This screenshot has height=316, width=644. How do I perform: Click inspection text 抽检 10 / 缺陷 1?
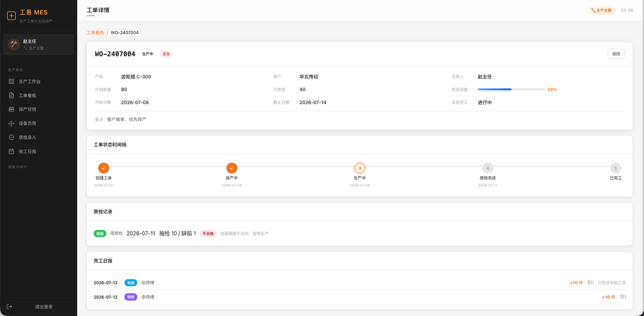178,234
